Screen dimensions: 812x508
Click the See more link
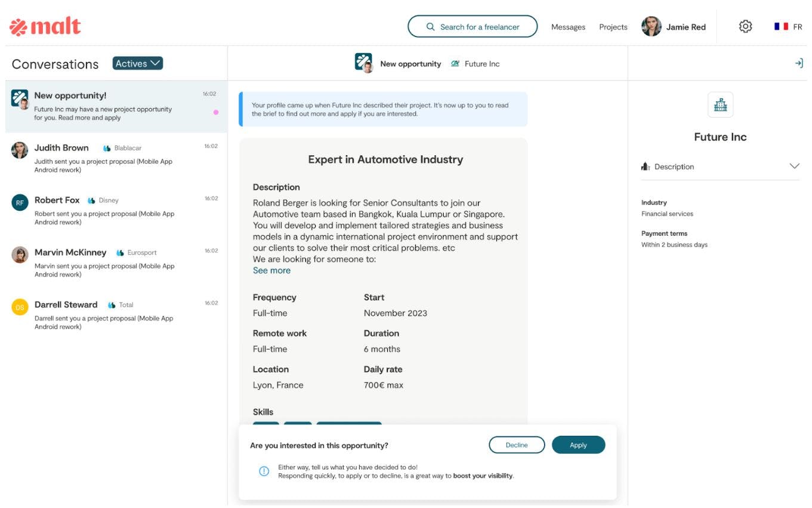[x=271, y=270]
